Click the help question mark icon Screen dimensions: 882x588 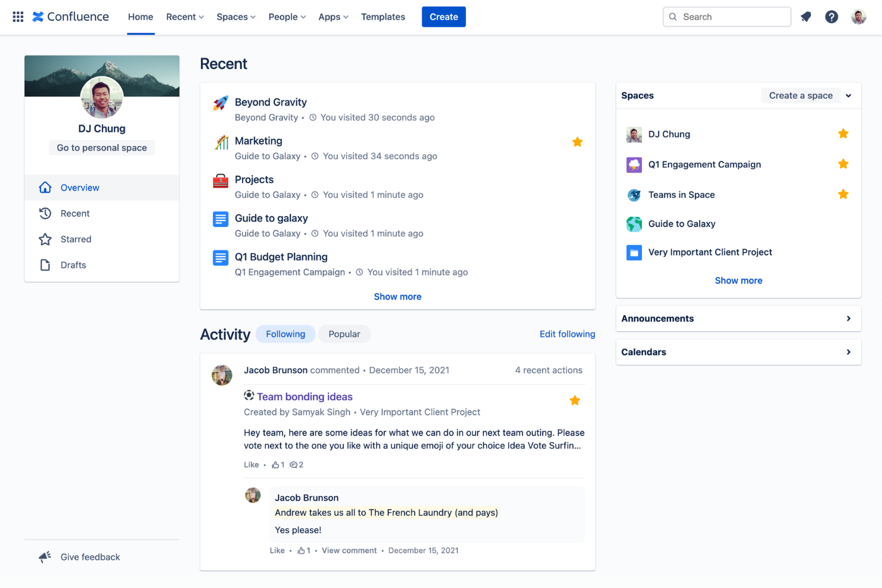[831, 17]
